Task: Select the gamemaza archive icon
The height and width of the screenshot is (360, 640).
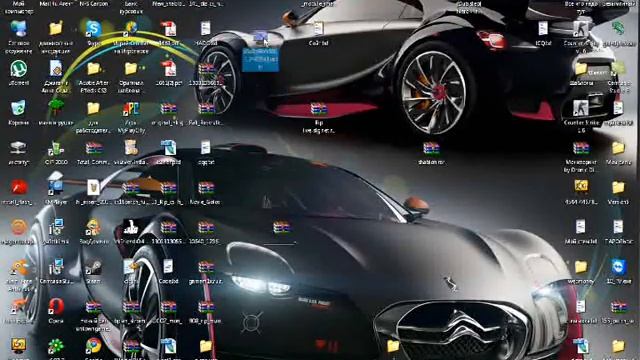Action: [206, 267]
